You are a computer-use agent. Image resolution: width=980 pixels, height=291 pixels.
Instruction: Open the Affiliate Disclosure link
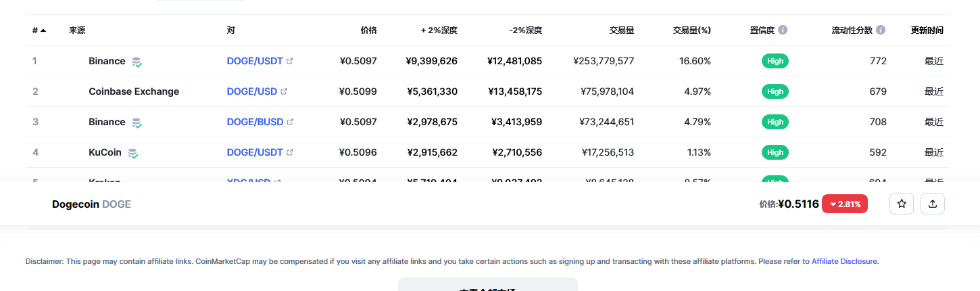pos(844,261)
